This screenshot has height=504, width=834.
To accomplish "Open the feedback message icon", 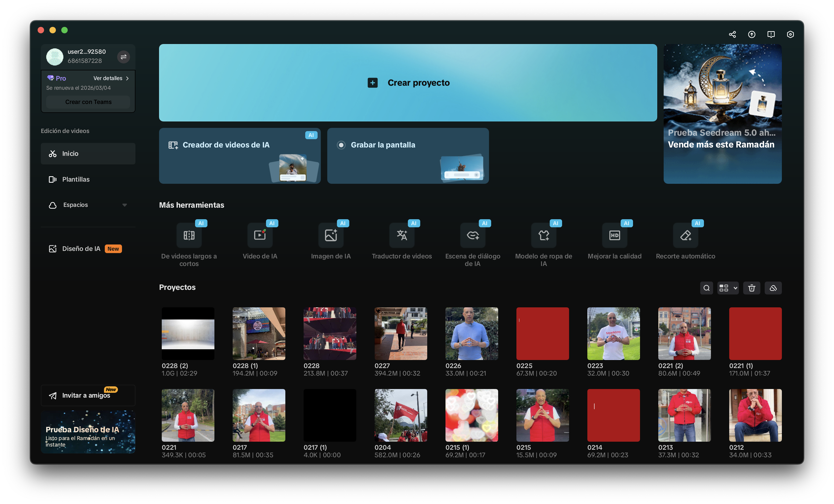I will pos(771,35).
